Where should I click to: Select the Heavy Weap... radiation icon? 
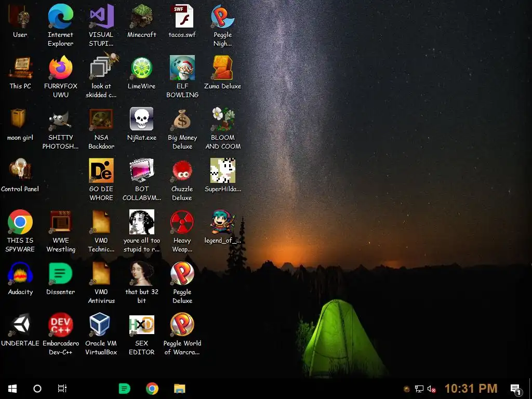[182, 222]
